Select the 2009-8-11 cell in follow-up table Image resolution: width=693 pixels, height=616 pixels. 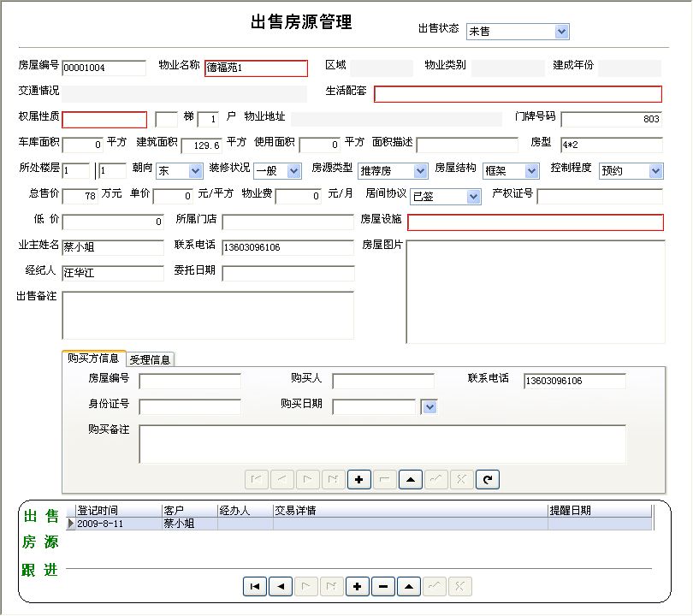(x=118, y=524)
